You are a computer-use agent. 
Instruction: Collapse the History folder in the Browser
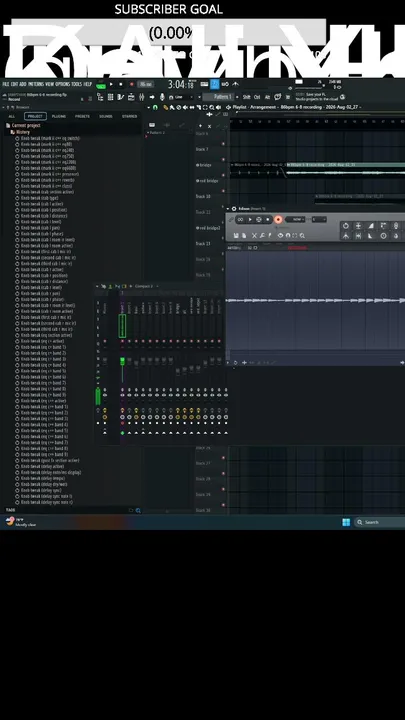pyautogui.click(x=19, y=132)
